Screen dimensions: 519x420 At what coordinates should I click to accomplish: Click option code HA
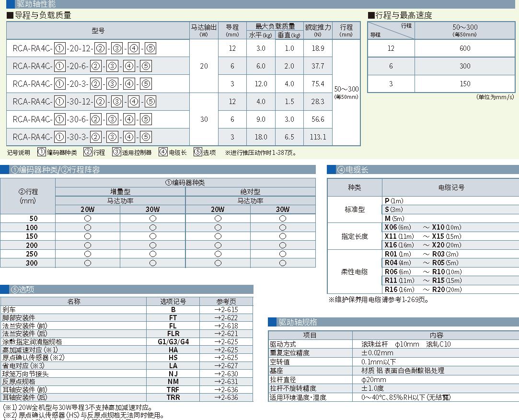pos(173,350)
